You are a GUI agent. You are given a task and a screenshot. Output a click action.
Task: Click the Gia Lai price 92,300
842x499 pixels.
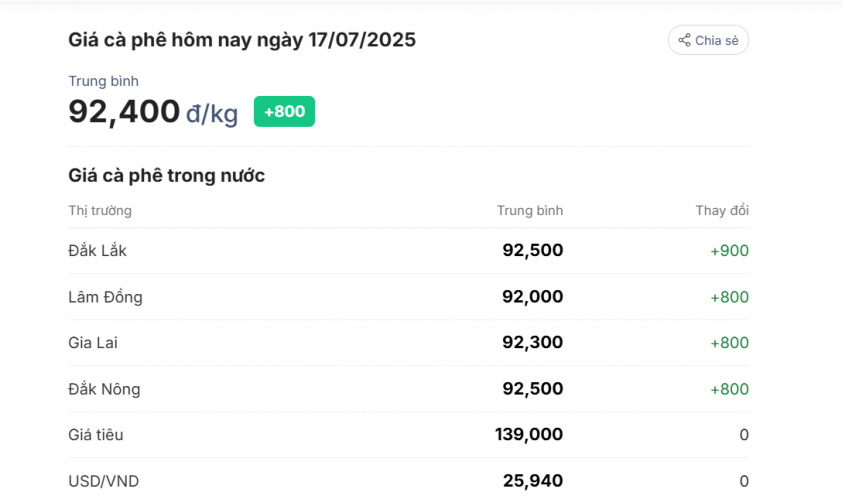(x=533, y=342)
